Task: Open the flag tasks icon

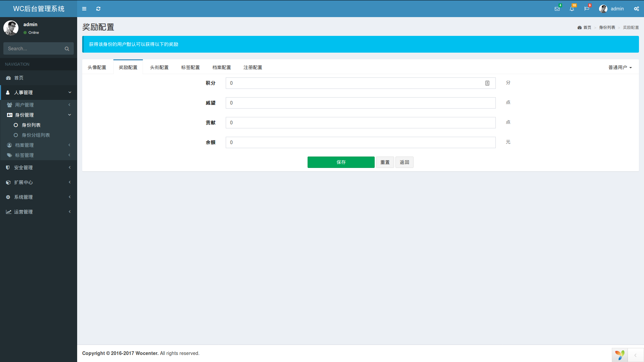Action: (587, 9)
